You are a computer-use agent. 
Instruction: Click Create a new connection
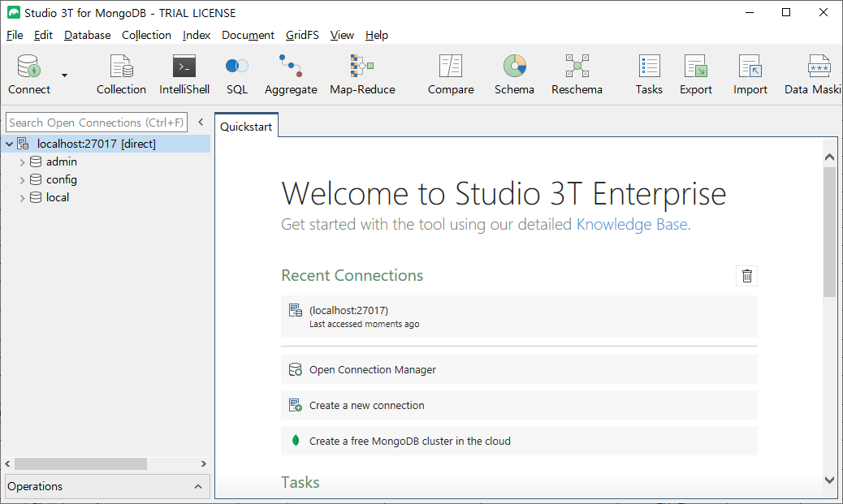pyautogui.click(x=519, y=405)
